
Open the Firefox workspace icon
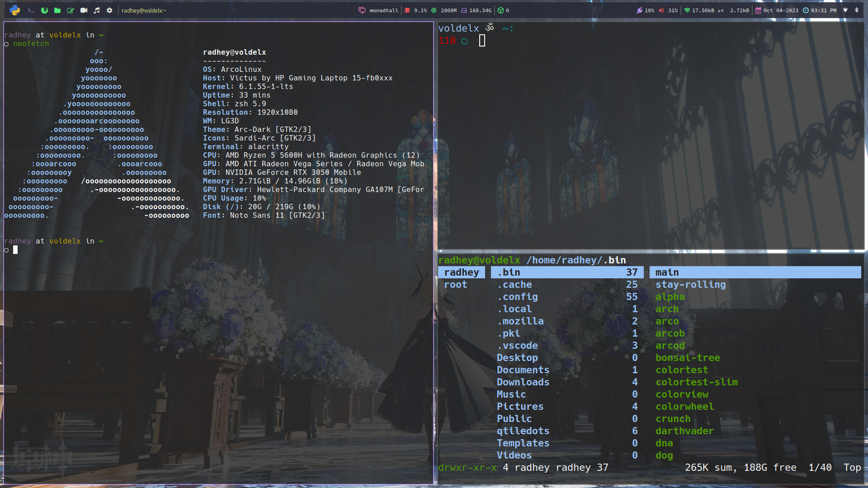[44, 10]
